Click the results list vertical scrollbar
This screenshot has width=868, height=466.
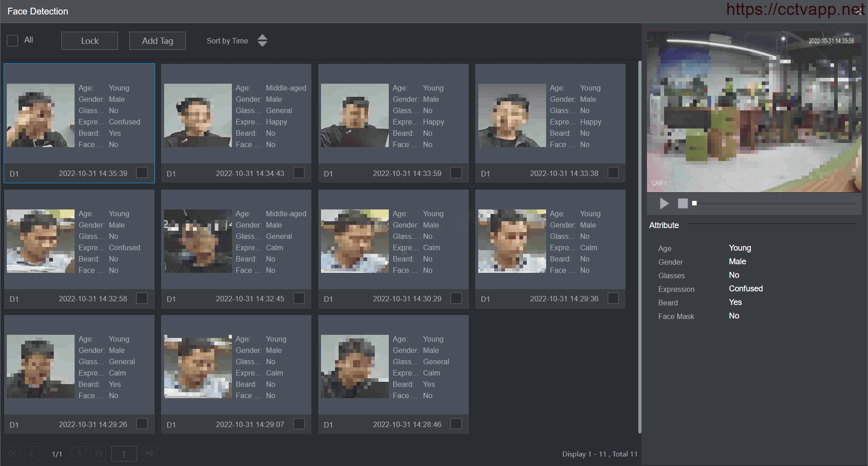640,247
